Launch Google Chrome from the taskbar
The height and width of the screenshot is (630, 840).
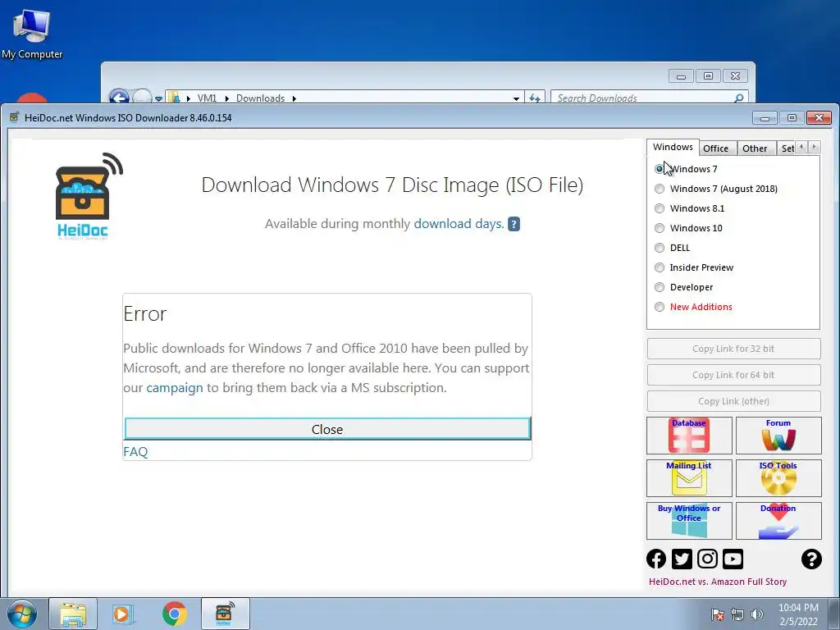pyautogui.click(x=174, y=614)
